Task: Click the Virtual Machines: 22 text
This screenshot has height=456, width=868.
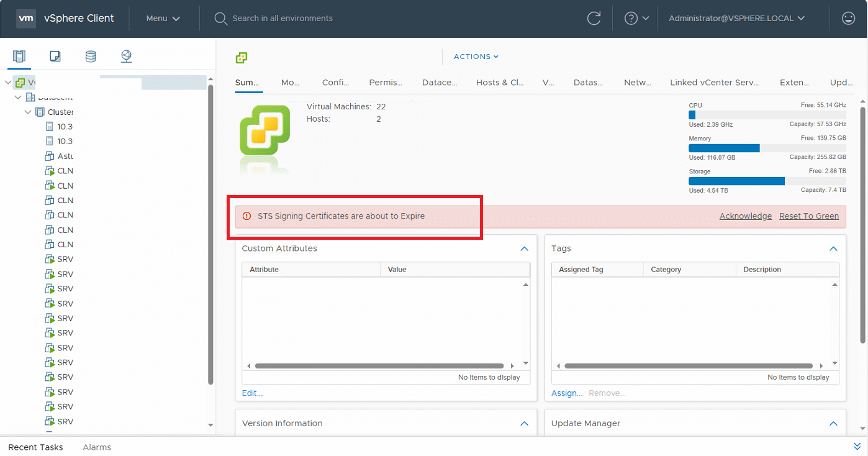Action: 346,107
